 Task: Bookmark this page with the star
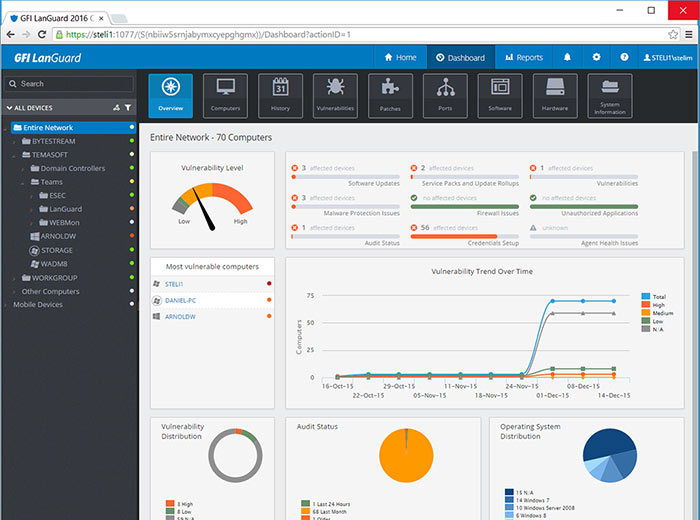[673, 34]
